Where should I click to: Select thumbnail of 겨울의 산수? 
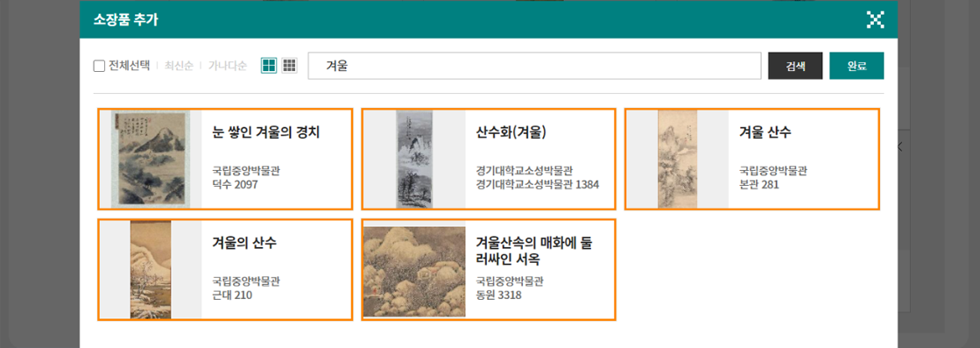tap(151, 270)
